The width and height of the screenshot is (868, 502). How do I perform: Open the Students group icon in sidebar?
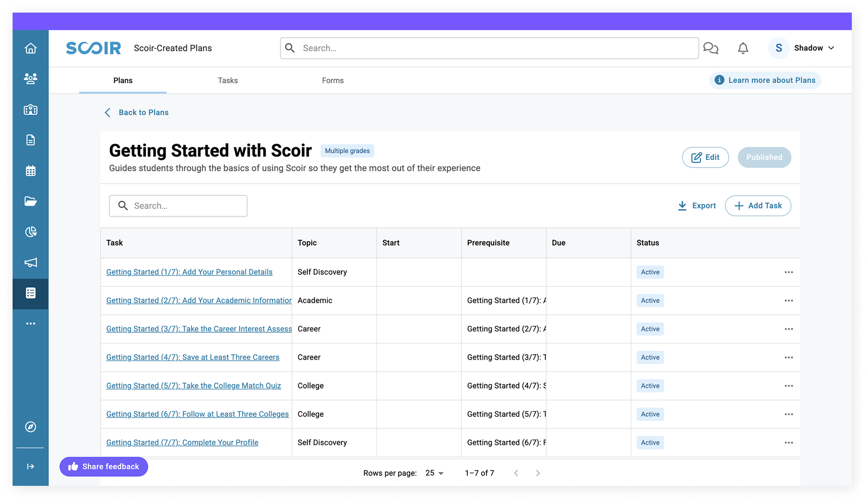click(x=31, y=79)
